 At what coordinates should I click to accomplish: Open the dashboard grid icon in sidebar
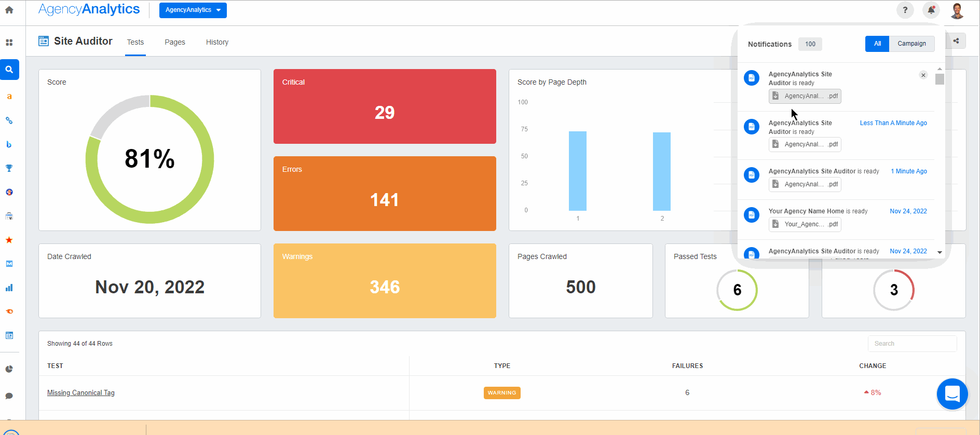coord(9,43)
